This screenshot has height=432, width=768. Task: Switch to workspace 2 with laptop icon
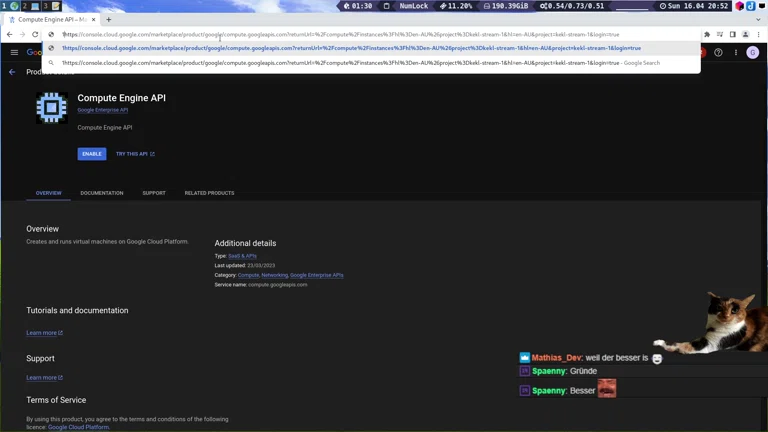click(31, 6)
